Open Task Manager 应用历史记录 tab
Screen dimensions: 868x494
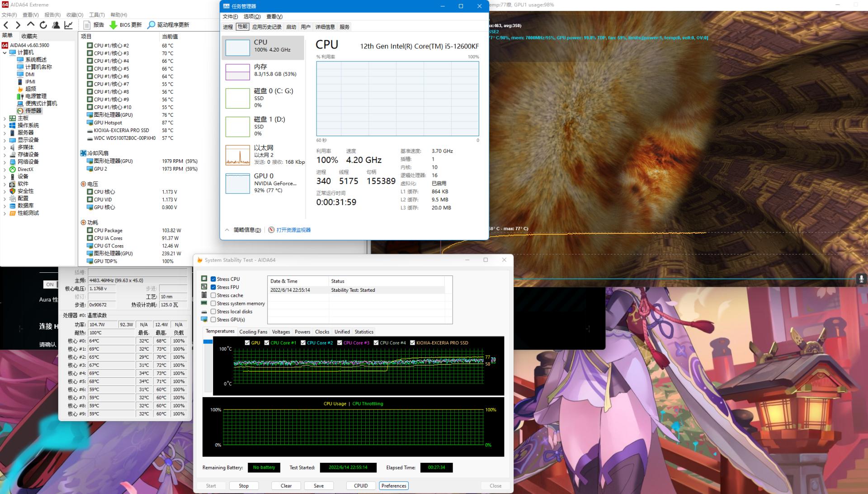(267, 27)
